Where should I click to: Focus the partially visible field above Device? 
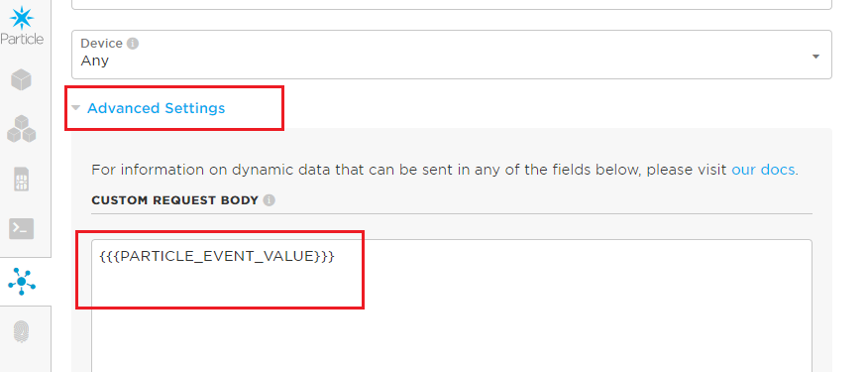click(x=451, y=4)
